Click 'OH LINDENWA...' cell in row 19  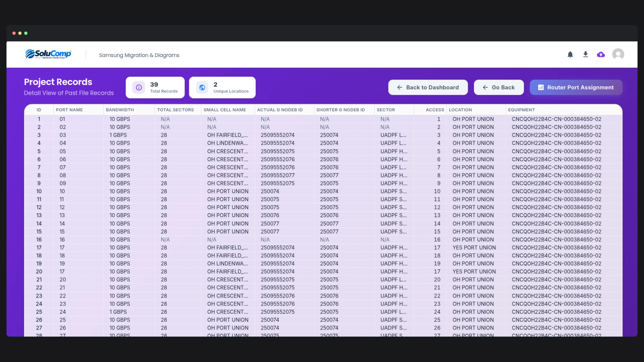click(x=227, y=264)
